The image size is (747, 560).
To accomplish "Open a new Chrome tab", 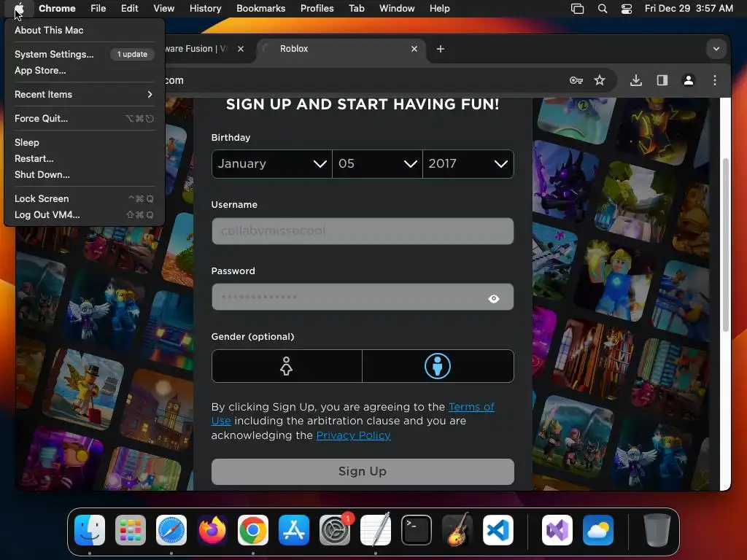I will [x=441, y=49].
